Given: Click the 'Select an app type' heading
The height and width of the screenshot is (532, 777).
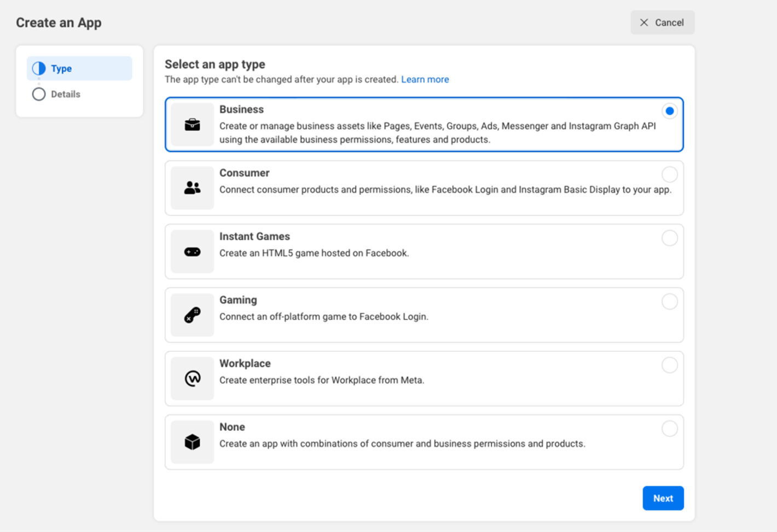Looking at the screenshot, I should click(x=215, y=64).
